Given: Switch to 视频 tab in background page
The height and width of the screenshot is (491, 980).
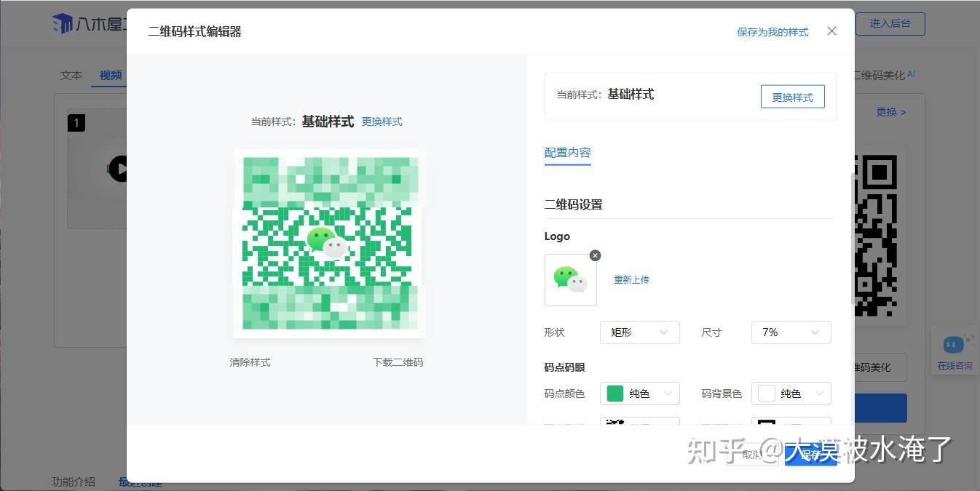Looking at the screenshot, I should pyautogui.click(x=110, y=76).
